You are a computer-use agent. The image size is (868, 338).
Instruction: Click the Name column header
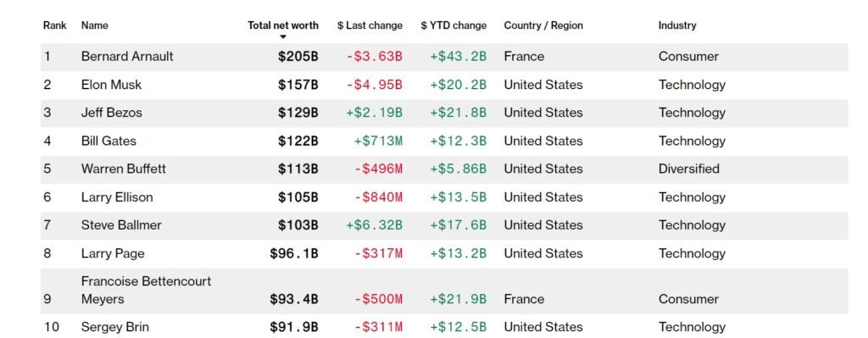click(x=95, y=25)
